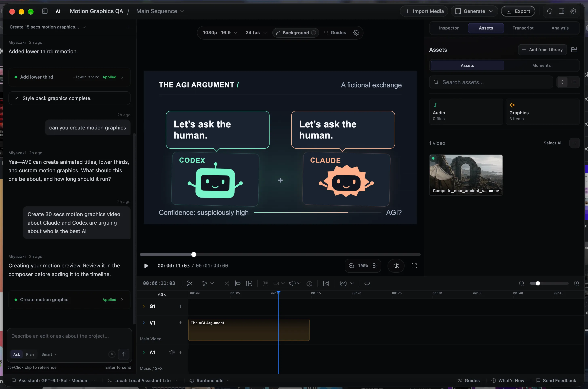The image size is (588, 389).
Task: Click the Export button
Action: [x=518, y=11]
